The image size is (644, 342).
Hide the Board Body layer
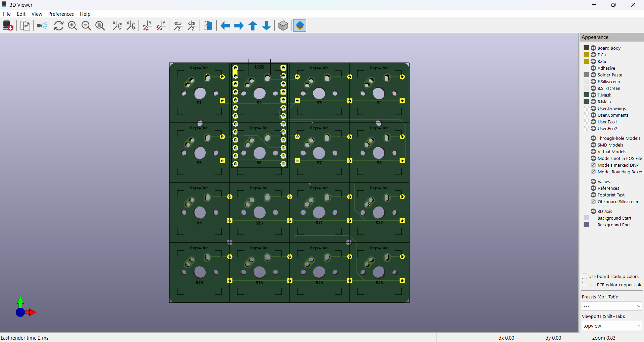click(593, 48)
